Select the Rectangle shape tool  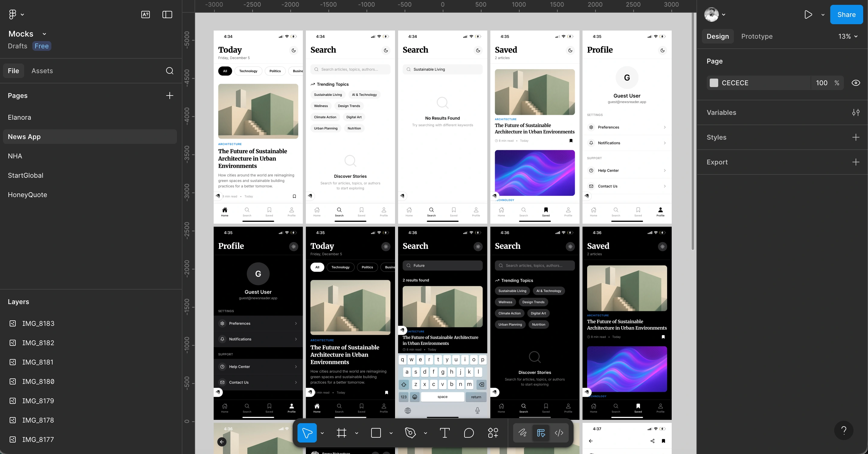pos(376,433)
